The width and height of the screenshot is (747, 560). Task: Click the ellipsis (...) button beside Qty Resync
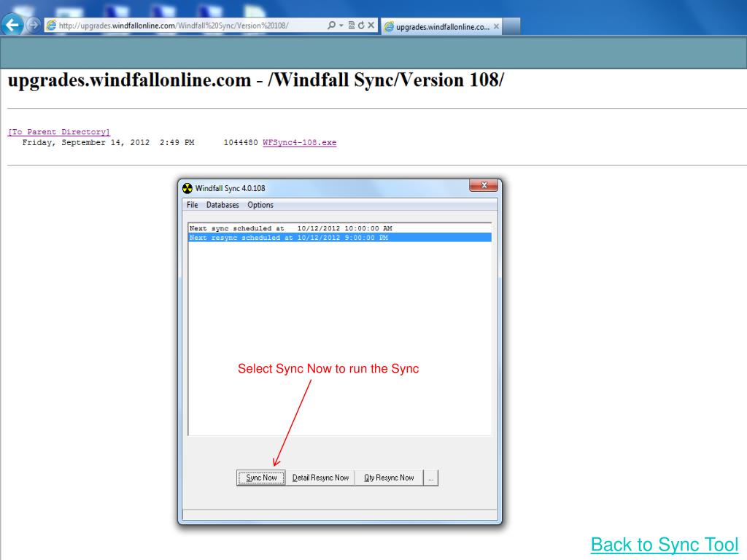pos(430,478)
